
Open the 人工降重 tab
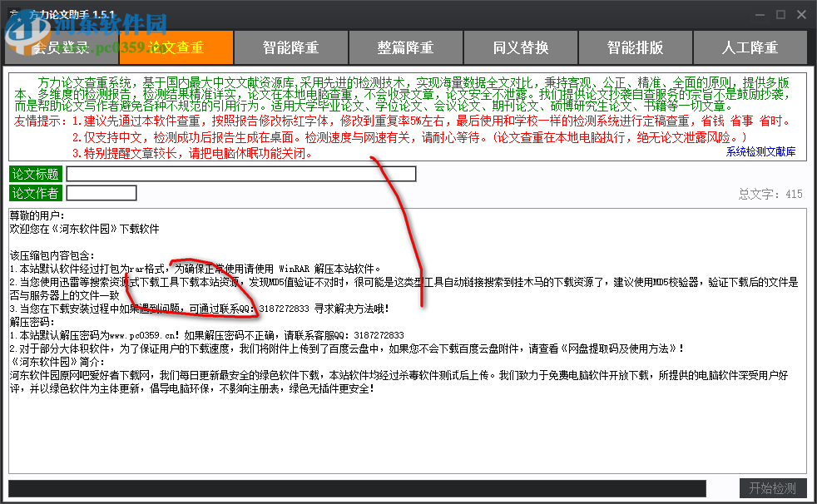(x=750, y=47)
